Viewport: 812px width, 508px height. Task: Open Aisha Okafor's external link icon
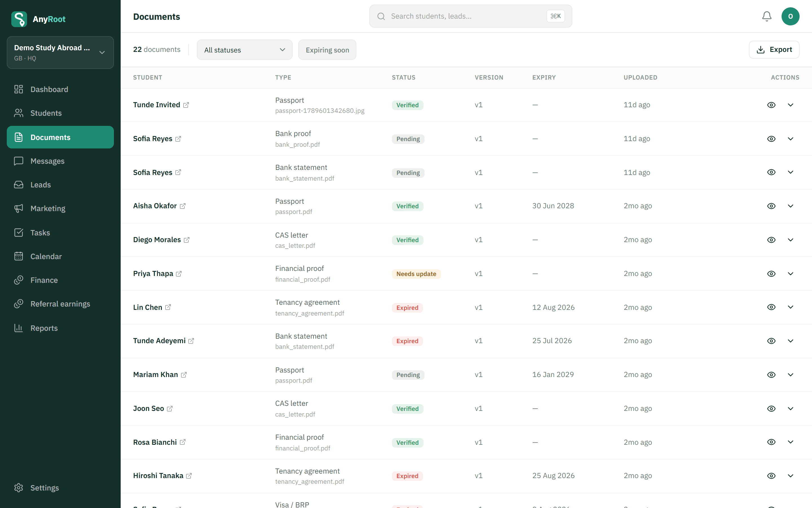click(182, 206)
